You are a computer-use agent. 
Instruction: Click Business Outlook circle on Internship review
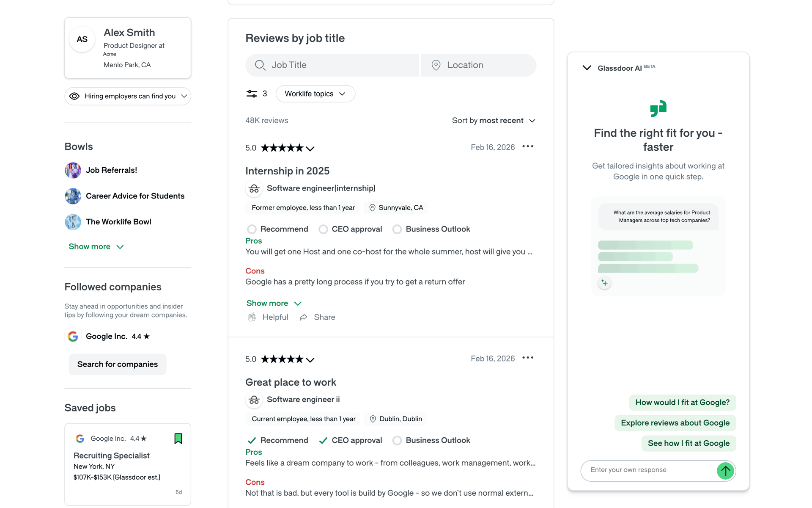[397, 229]
